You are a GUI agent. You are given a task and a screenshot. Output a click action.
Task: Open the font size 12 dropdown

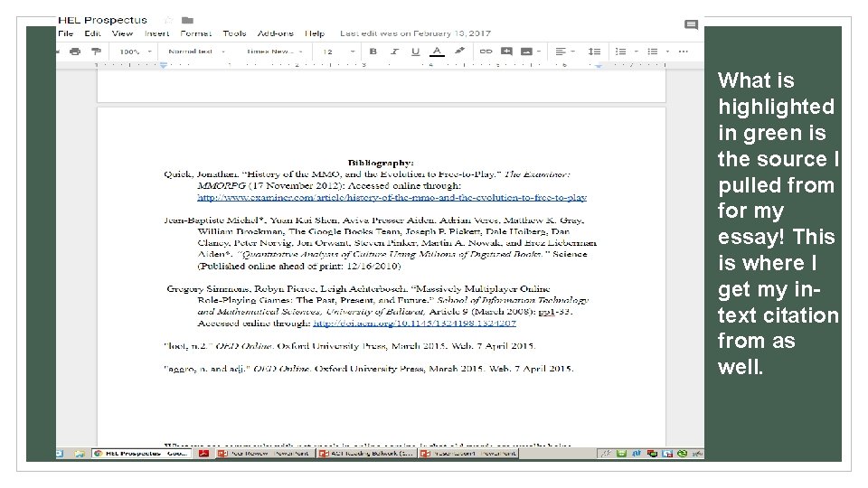(339, 52)
